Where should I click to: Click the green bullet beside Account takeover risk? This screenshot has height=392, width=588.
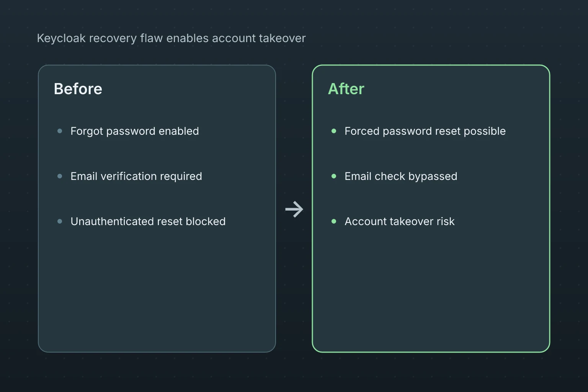(334, 221)
